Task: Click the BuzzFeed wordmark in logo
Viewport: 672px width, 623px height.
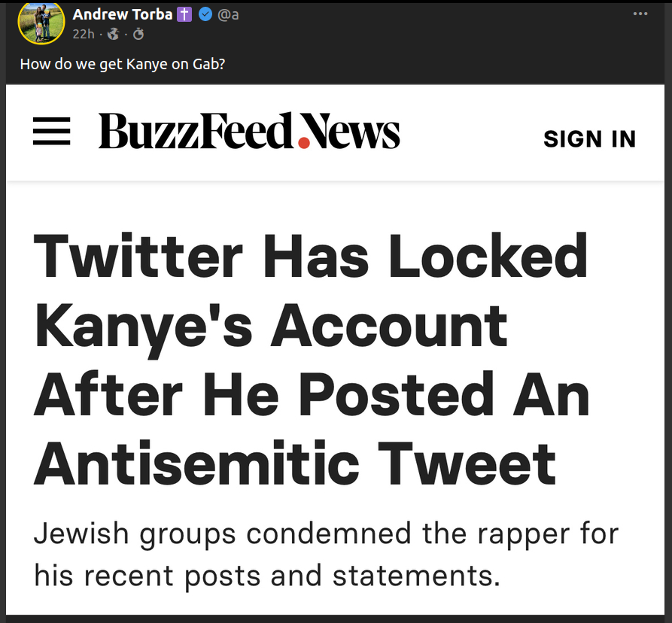Action: point(195,132)
